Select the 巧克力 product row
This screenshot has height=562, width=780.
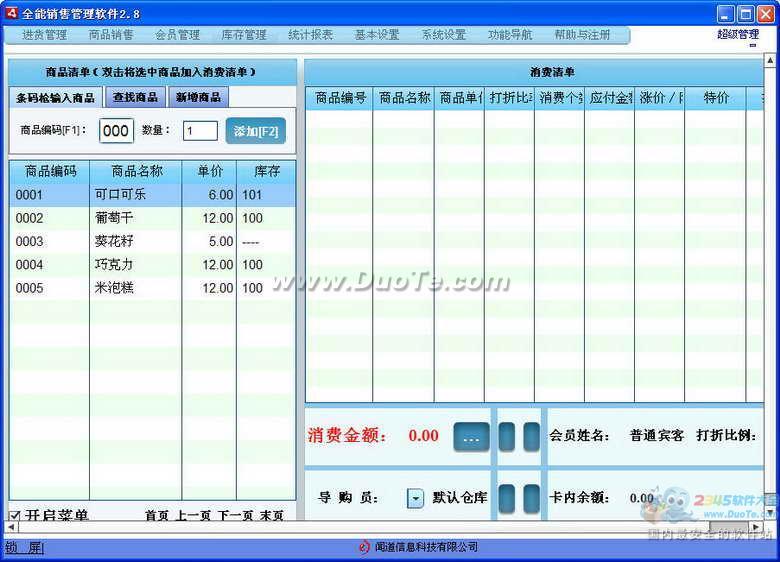pyautogui.click(x=152, y=265)
